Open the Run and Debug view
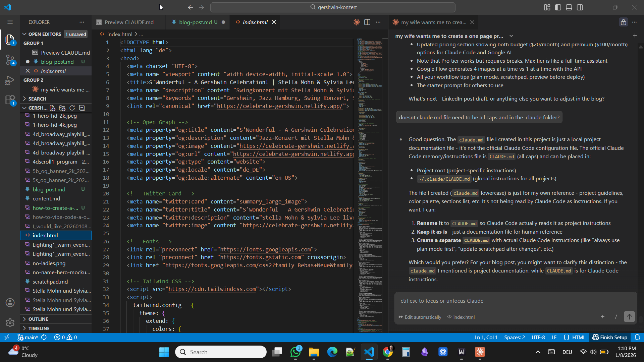 point(10,80)
